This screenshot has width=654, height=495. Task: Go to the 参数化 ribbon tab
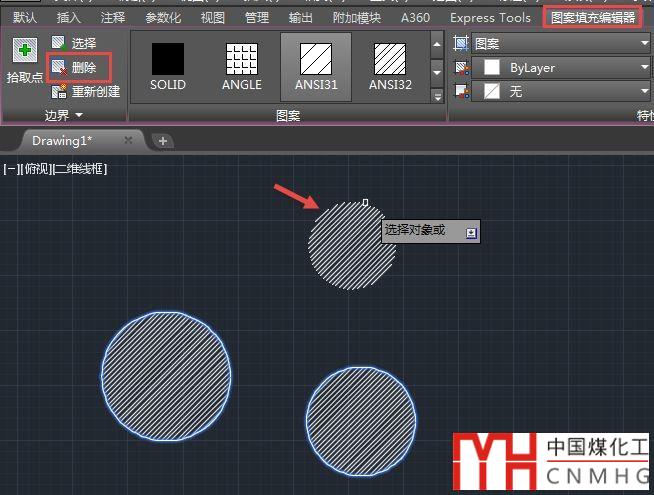[x=165, y=17]
